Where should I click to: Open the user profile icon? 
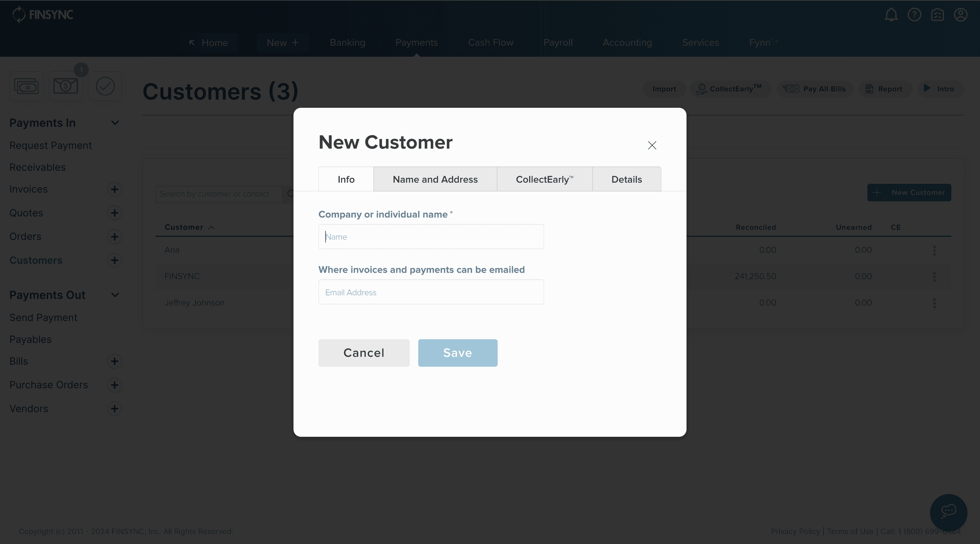coord(960,15)
